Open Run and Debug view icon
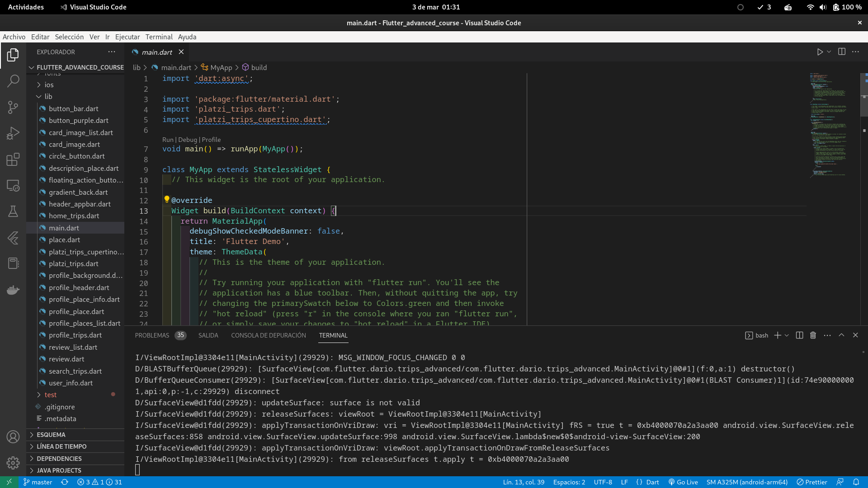The image size is (868, 488). (13, 133)
